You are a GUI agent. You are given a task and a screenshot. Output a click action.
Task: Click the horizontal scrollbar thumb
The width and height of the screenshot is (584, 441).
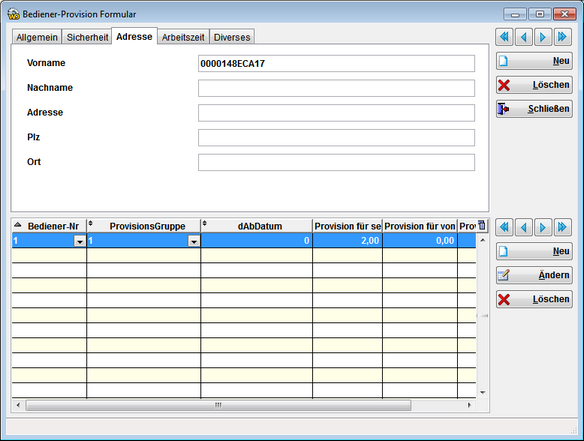pyautogui.click(x=218, y=405)
